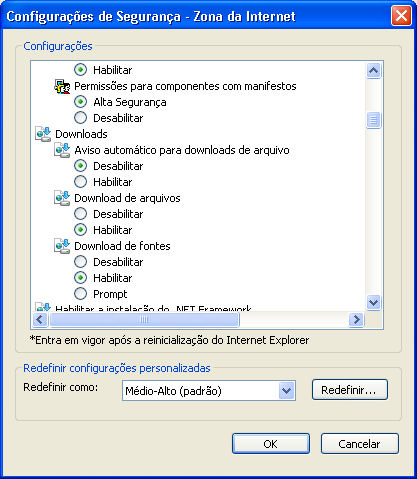Click the vertical scrollbar down arrow
This screenshot has width=417, height=479.
373,302
